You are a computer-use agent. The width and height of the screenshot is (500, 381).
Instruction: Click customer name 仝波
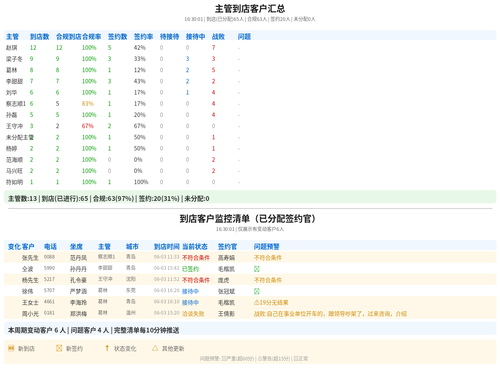point(28,269)
